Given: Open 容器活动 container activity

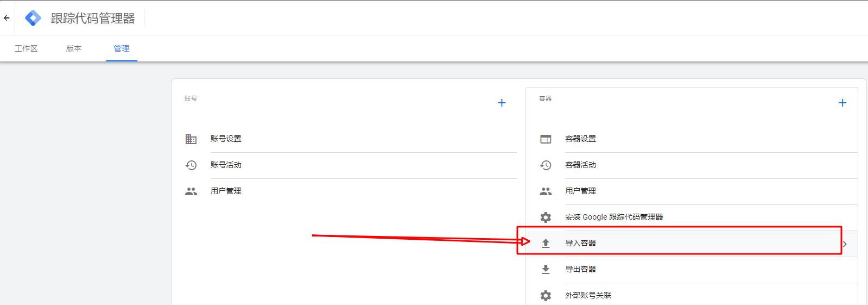Looking at the screenshot, I should [580, 165].
